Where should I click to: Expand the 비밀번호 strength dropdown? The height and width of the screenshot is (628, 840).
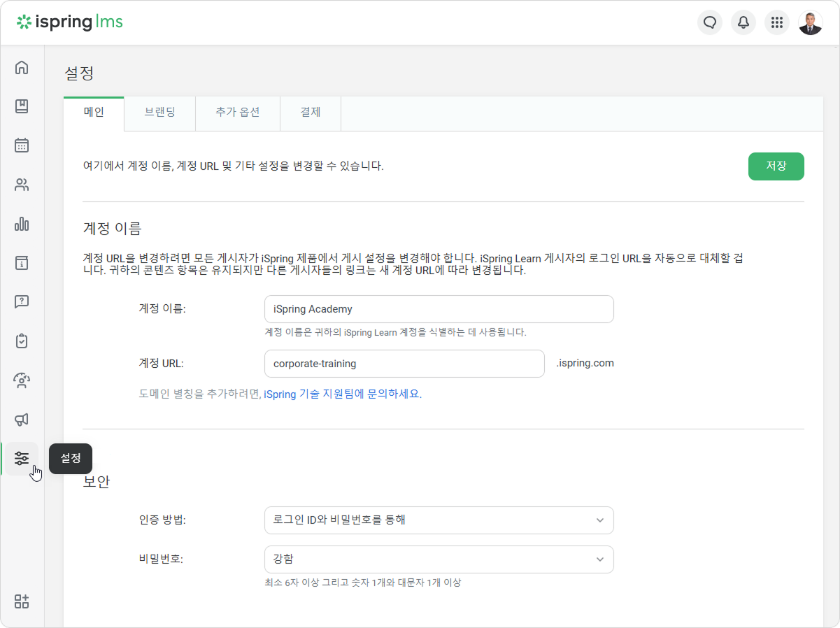pos(439,559)
